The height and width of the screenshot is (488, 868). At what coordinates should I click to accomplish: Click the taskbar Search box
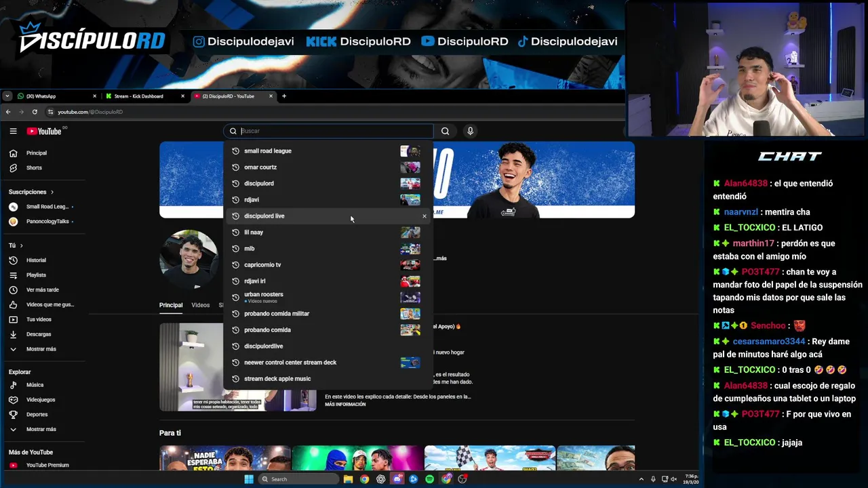pos(299,479)
